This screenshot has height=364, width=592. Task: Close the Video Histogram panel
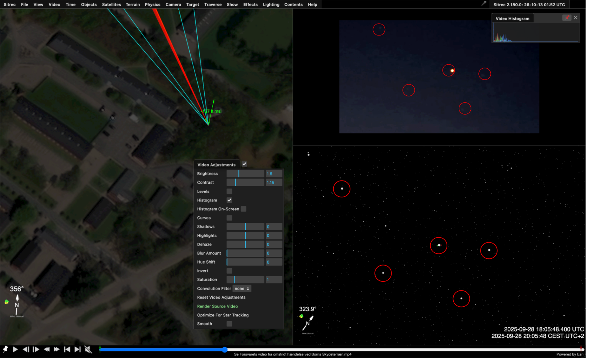click(x=576, y=18)
